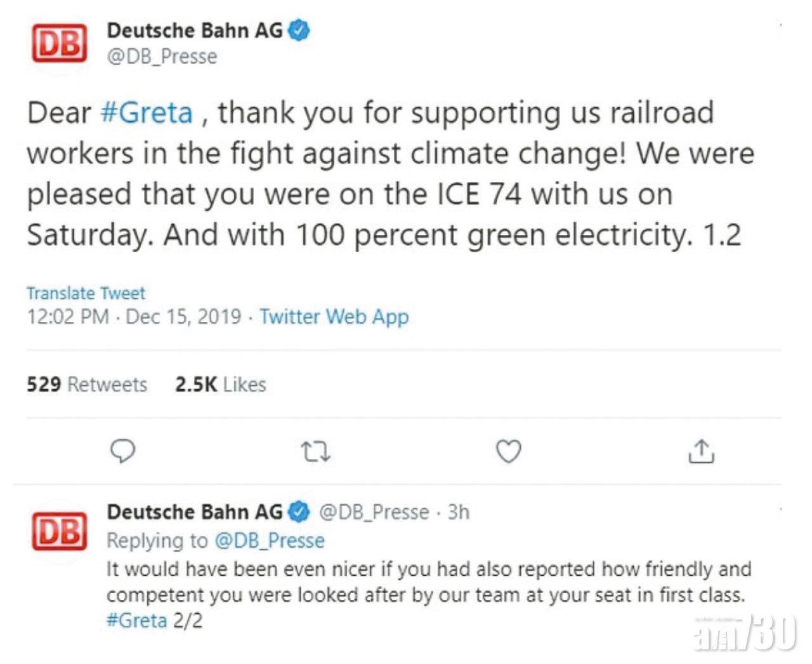812x664 pixels.
Task: Click the DB logo avatar of main tweet
Action: coord(59,43)
